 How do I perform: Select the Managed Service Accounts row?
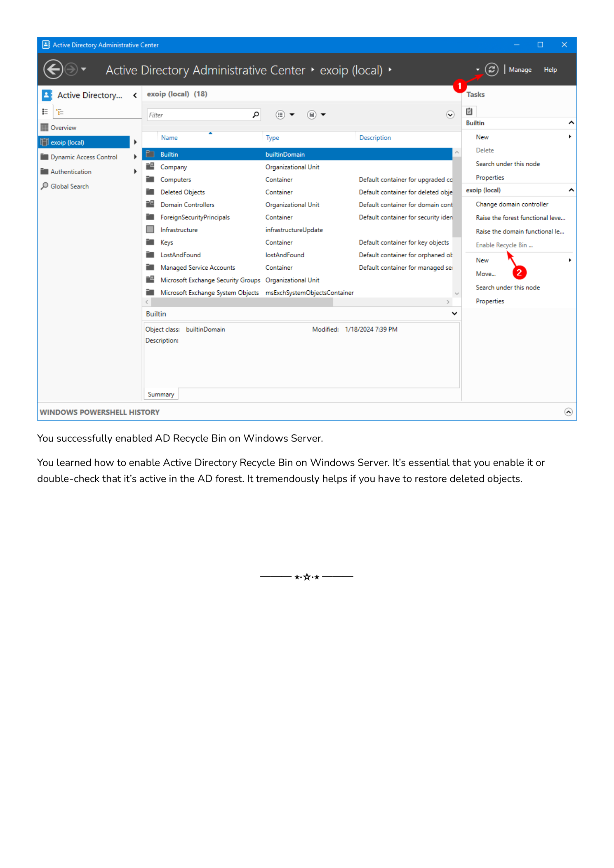(x=297, y=267)
